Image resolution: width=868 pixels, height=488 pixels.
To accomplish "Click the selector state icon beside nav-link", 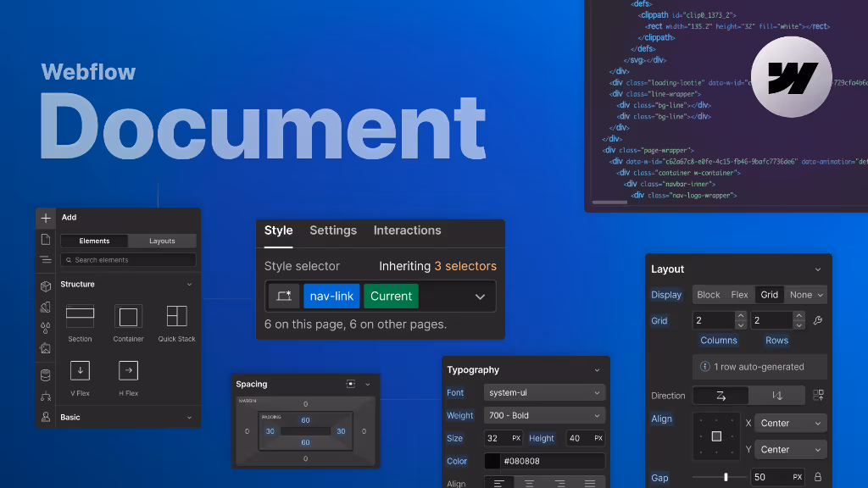I will [x=284, y=296].
